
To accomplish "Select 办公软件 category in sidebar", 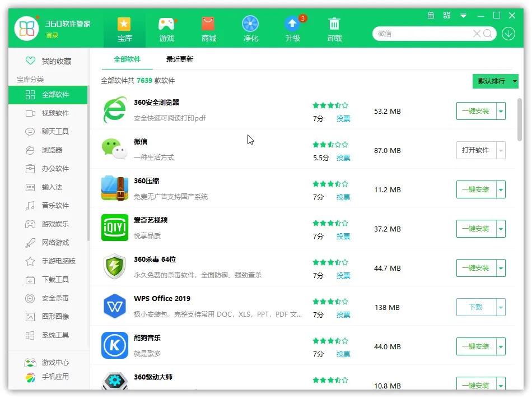I will coord(48,168).
